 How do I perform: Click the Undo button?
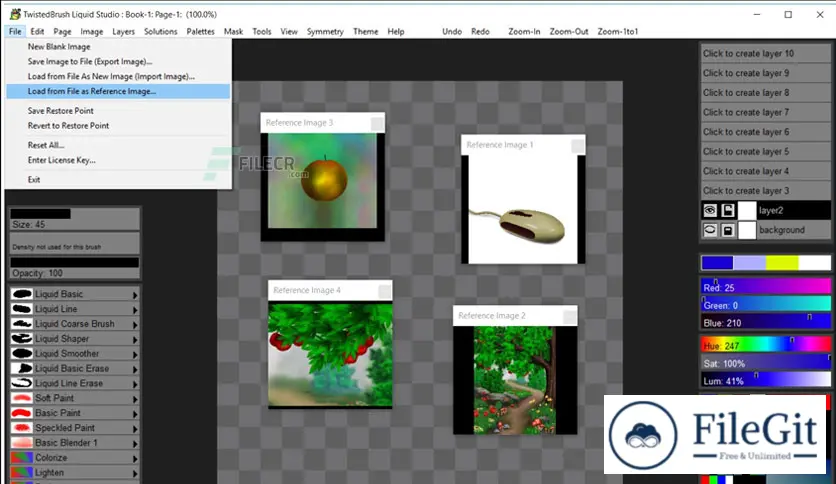[452, 31]
